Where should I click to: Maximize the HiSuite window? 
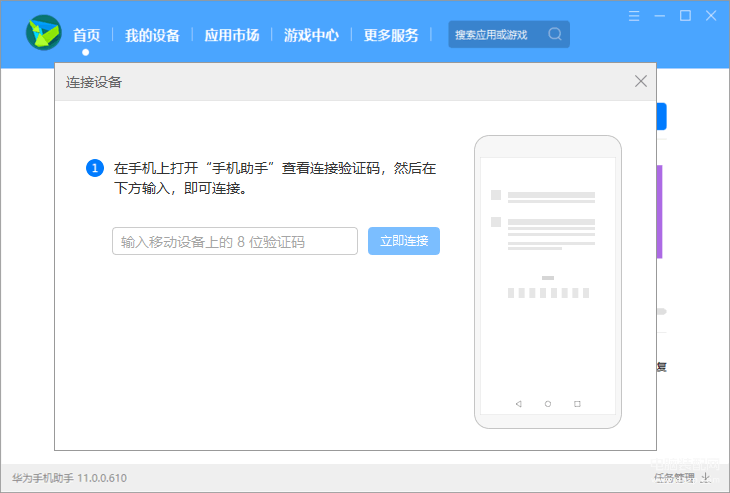pyautogui.click(x=685, y=15)
